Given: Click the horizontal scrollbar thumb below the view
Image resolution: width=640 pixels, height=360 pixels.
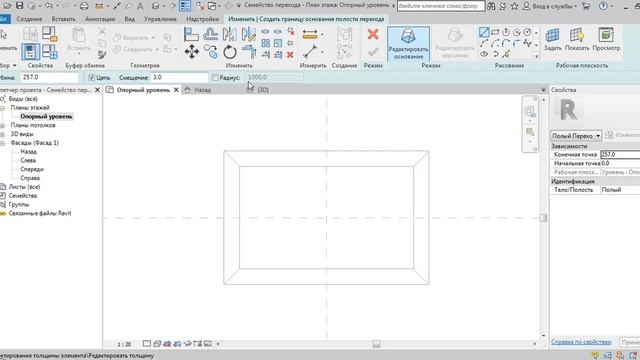Looking at the screenshot, I should click(x=376, y=344).
